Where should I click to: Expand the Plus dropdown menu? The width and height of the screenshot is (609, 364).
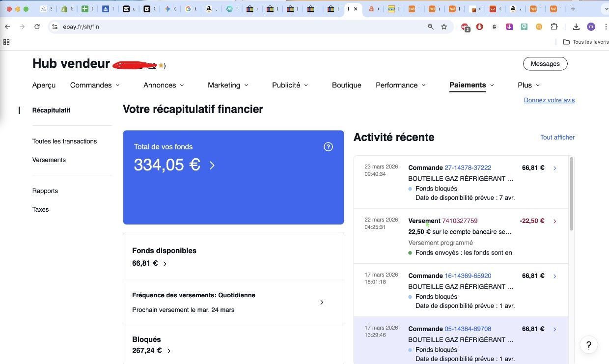(528, 85)
